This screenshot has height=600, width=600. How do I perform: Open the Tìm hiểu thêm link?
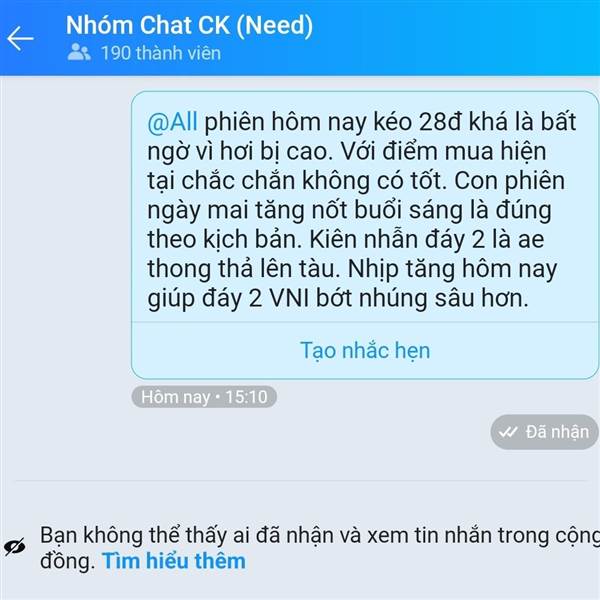coord(174,561)
